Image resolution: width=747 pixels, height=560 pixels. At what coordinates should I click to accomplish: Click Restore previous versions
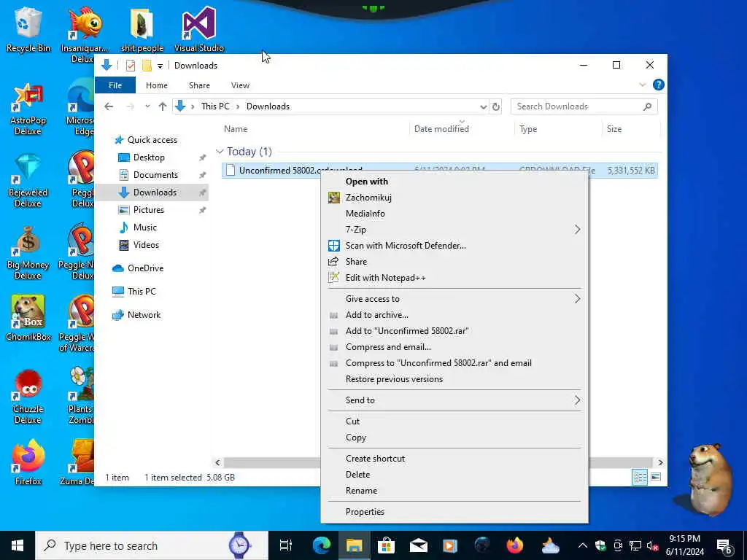tap(454, 379)
